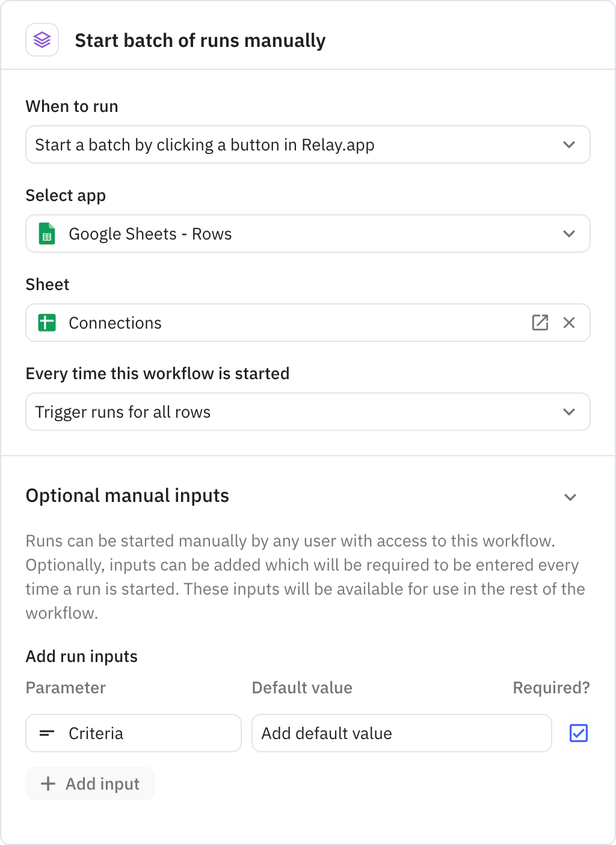Screen dimensions: 616x845
Task: Click the Google Sheets - Rows app selector
Action: coord(307,234)
